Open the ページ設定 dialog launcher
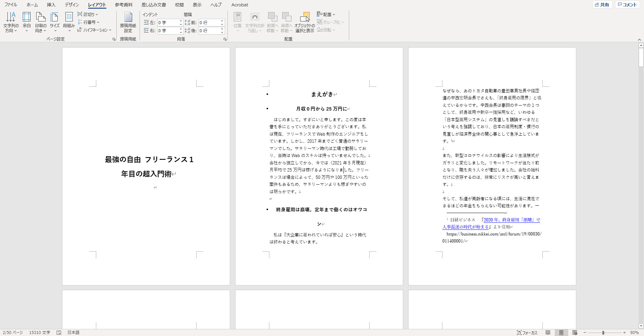 [114, 39]
